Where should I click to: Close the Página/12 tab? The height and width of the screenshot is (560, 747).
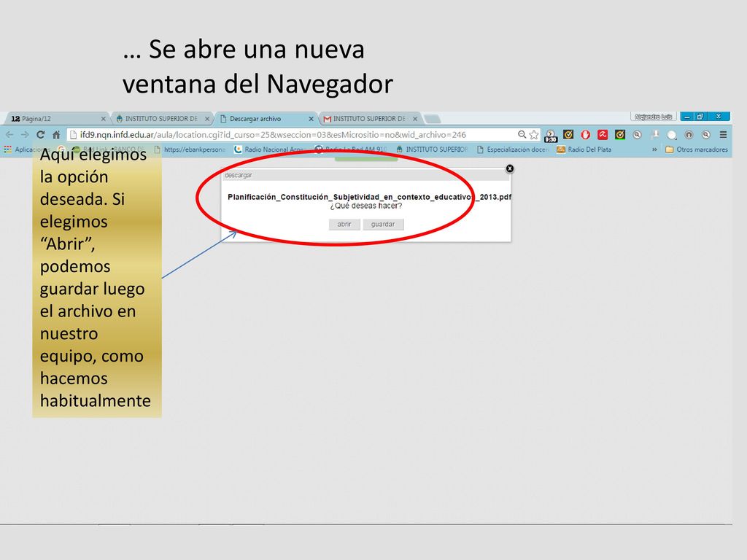tap(104, 119)
